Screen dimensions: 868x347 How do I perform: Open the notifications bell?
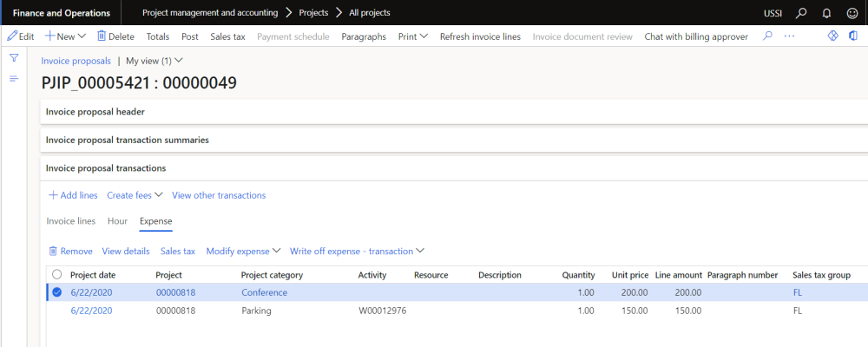tap(826, 13)
